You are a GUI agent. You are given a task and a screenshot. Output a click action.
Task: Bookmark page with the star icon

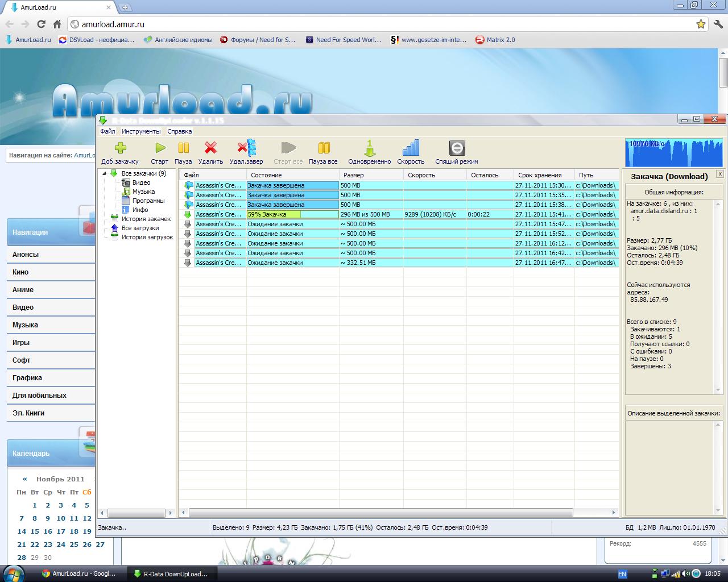(x=701, y=24)
